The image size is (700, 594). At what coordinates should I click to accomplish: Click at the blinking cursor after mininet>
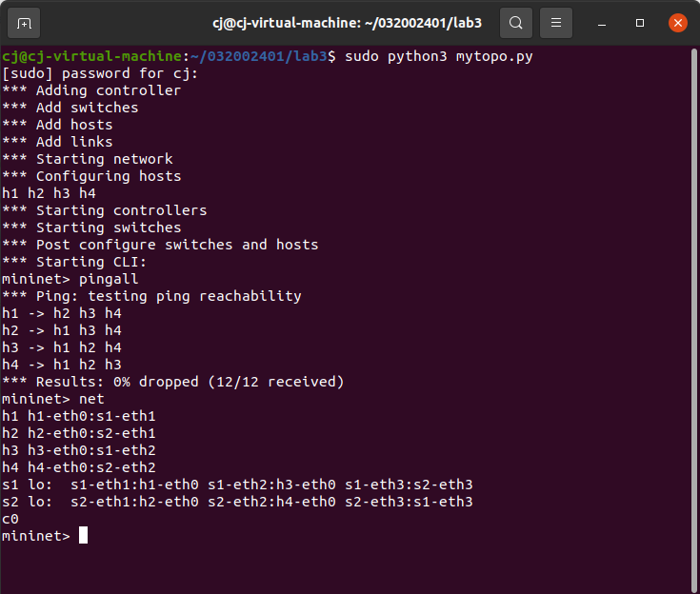click(84, 536)
